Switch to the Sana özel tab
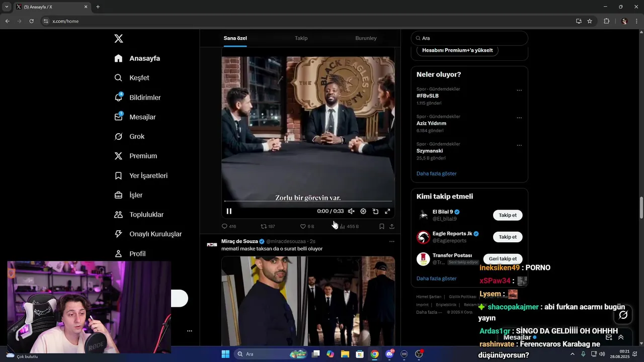644x362 pixels. pos(235,38)
